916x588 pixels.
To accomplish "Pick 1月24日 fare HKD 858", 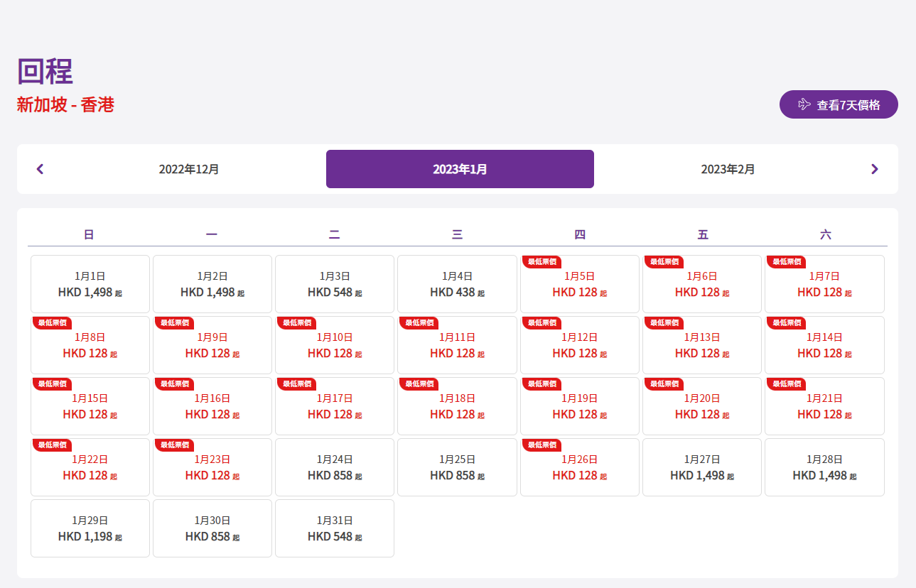I will (x=335, y=467).
